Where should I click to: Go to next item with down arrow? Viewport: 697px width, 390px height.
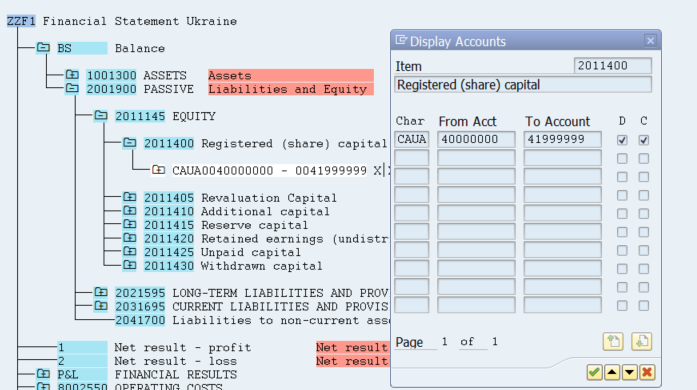tap(629, 372)
